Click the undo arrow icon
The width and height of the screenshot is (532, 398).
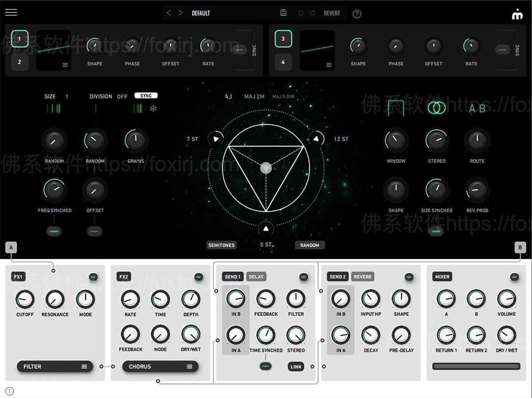[301, 13]
